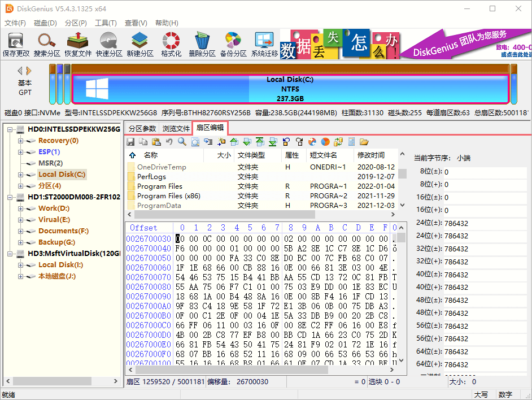Click the copy icon in sector editor toolbar
The width and height of the screenshot is (532, 400).
(x=143, y=142)
